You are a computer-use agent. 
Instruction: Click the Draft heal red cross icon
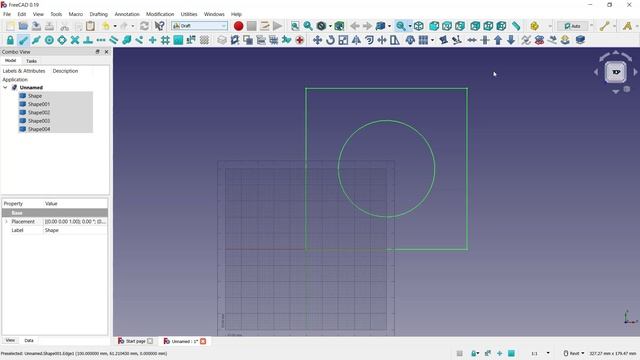tap(300, 40)
